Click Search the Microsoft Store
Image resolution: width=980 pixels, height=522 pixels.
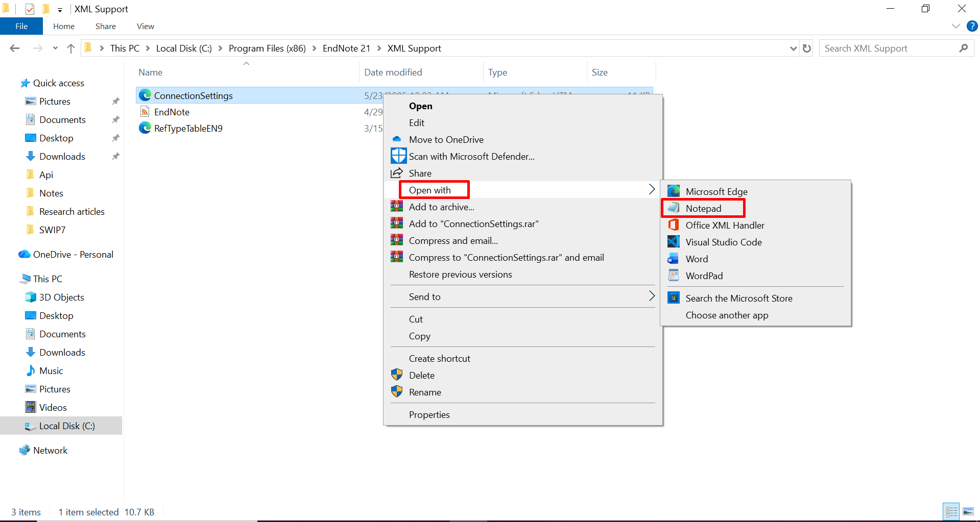coord(739,298)
